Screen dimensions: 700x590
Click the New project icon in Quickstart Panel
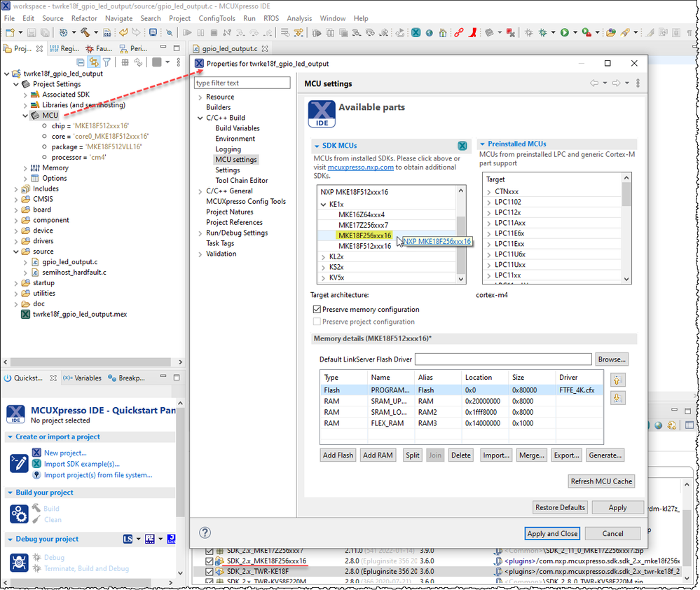[36, 453]
